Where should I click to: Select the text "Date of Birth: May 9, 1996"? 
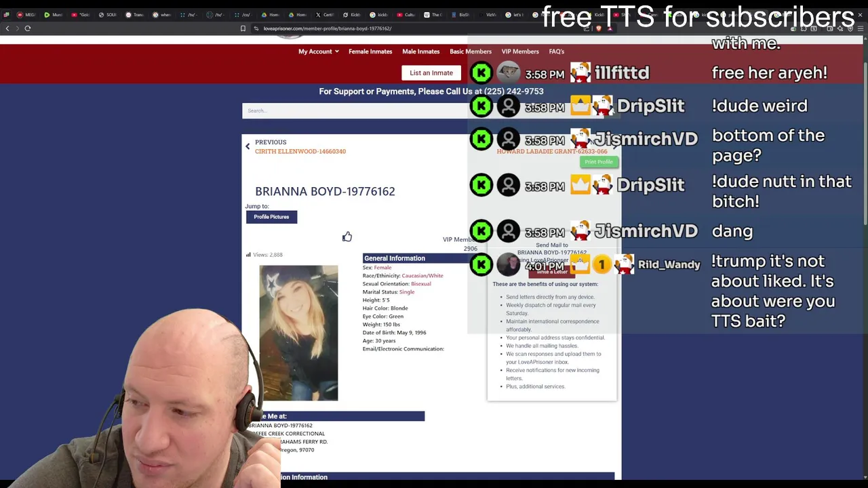[x=395, y=333]
